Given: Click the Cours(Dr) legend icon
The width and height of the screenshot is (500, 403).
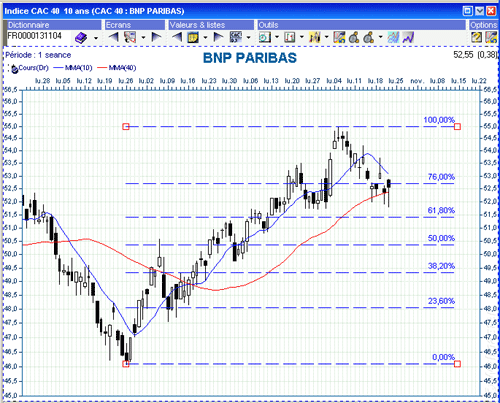Looking at the screenshot, I should pos(14,69).
